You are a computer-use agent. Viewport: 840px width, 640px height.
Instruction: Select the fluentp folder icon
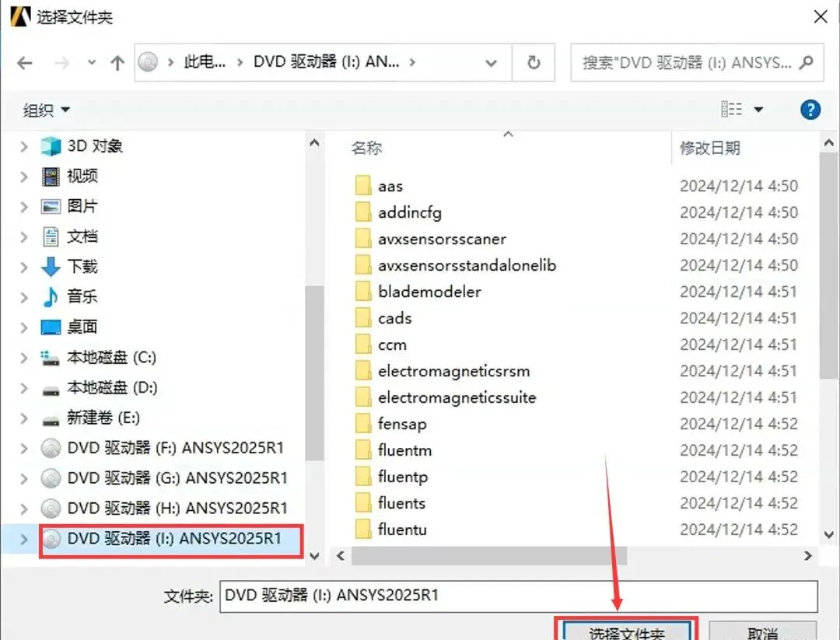[x=363, y=476]
